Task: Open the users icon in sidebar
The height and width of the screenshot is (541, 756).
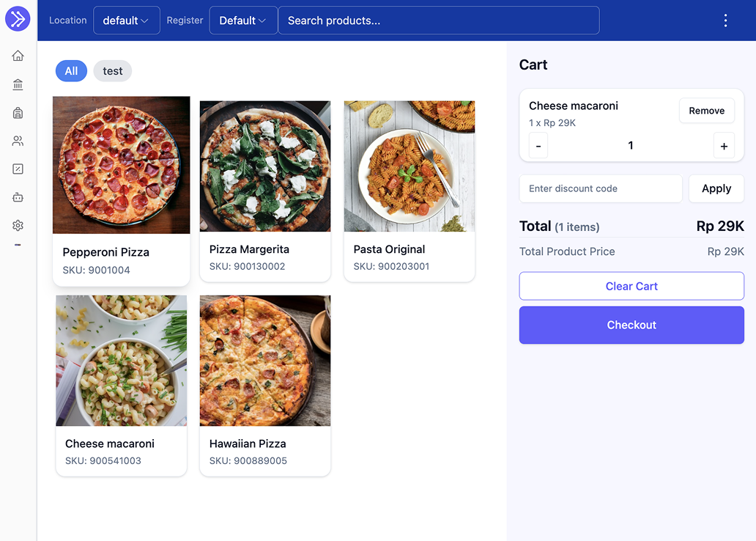Action: pyautogui.click(x=18, y=141)
